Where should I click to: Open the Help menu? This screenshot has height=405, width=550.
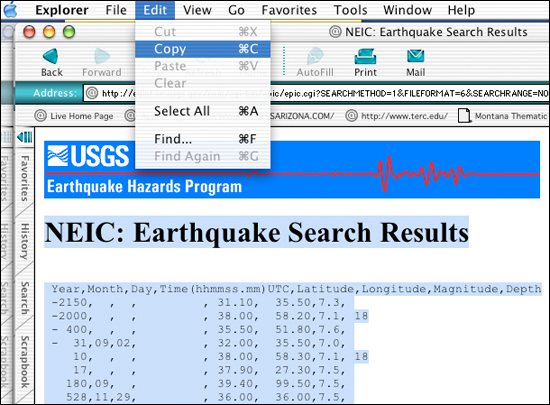pyautogui.click(x=461, y=10)
